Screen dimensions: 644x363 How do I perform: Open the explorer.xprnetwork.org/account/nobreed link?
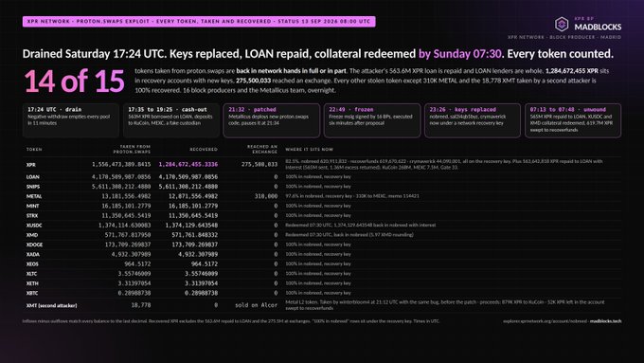tap(545, 321)
